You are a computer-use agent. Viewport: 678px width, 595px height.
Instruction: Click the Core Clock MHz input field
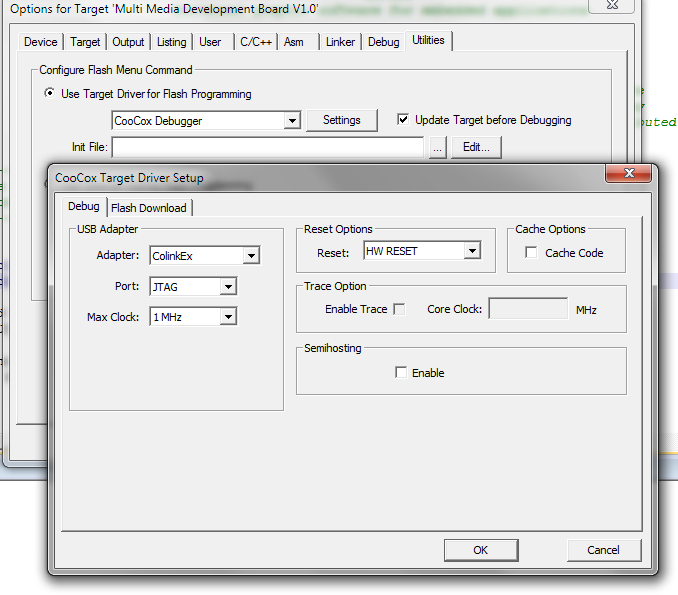click(528, 309)
